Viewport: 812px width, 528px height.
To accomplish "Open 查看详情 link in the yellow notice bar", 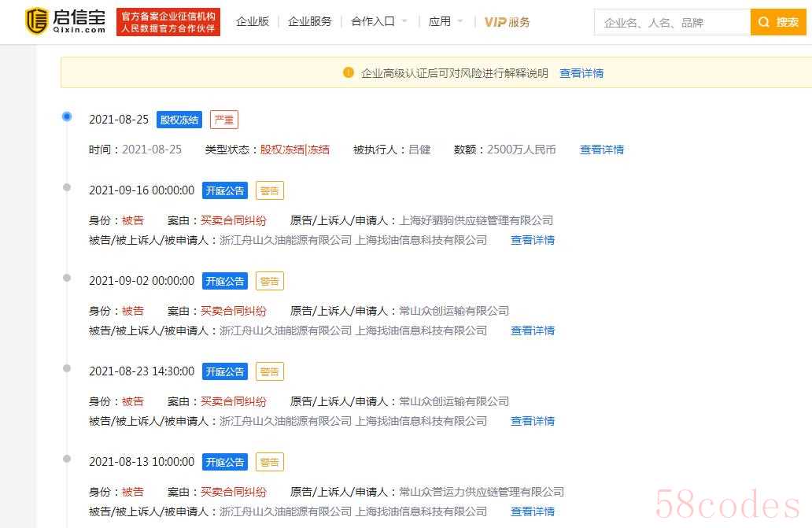I will pos(581,73).
